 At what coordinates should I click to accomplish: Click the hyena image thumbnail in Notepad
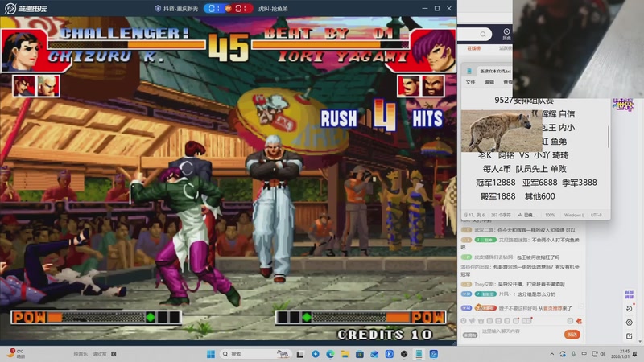[x=502, y=130]
